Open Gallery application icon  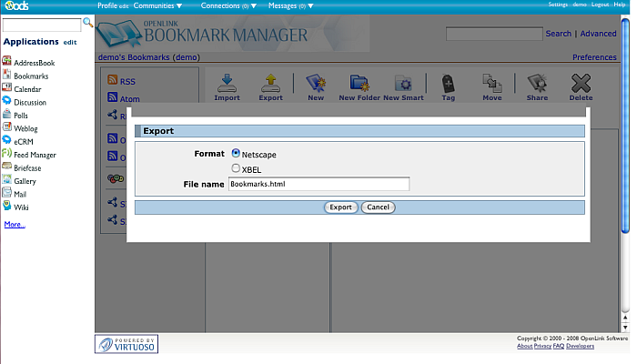6,179
